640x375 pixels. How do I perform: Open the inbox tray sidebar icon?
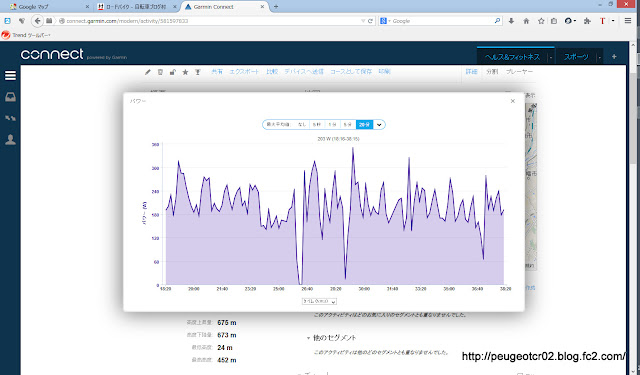coord(10,97)
